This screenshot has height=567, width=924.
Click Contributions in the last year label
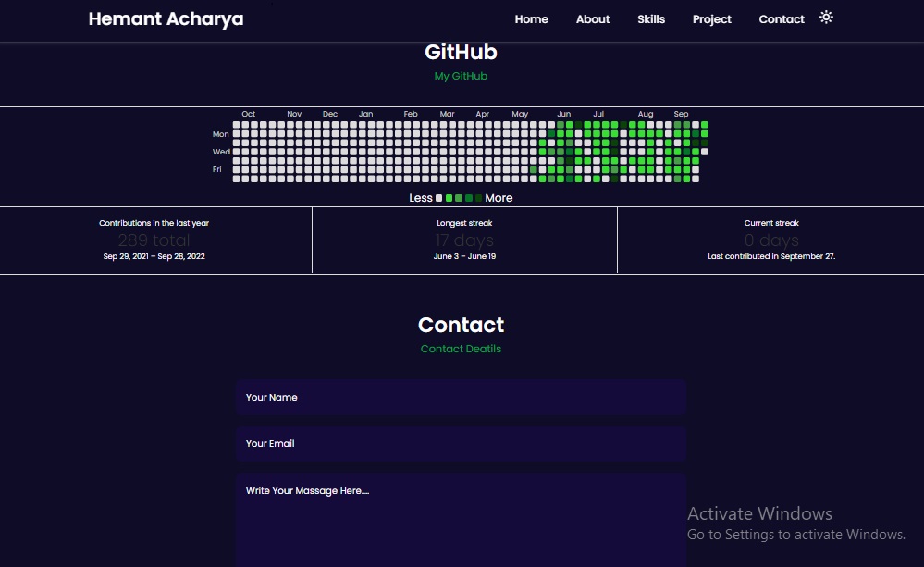[154, 223]
